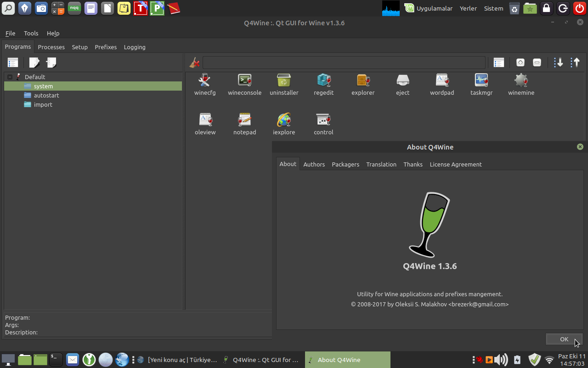
Task: Open the Sistem menu in top panel
Action: (493, 8)
